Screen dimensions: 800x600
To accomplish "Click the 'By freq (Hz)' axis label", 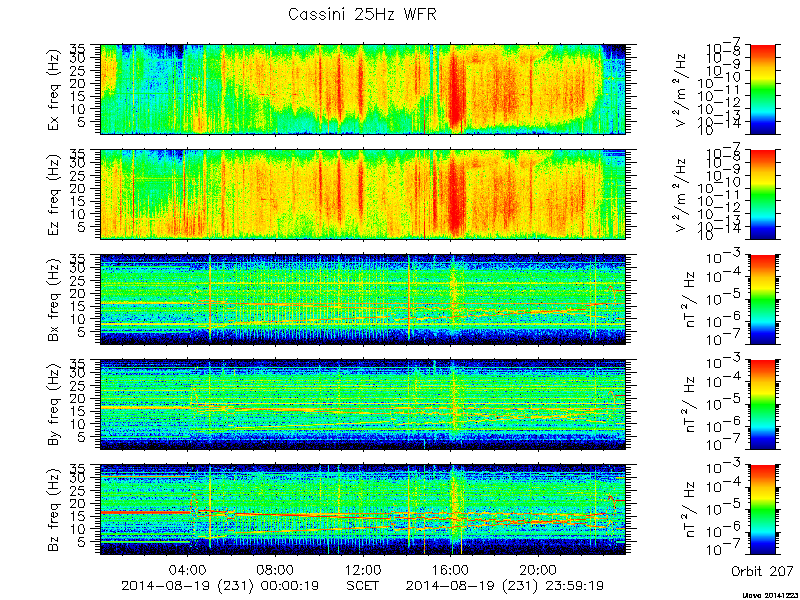I will pyautogui.click(x=55, y=405).
